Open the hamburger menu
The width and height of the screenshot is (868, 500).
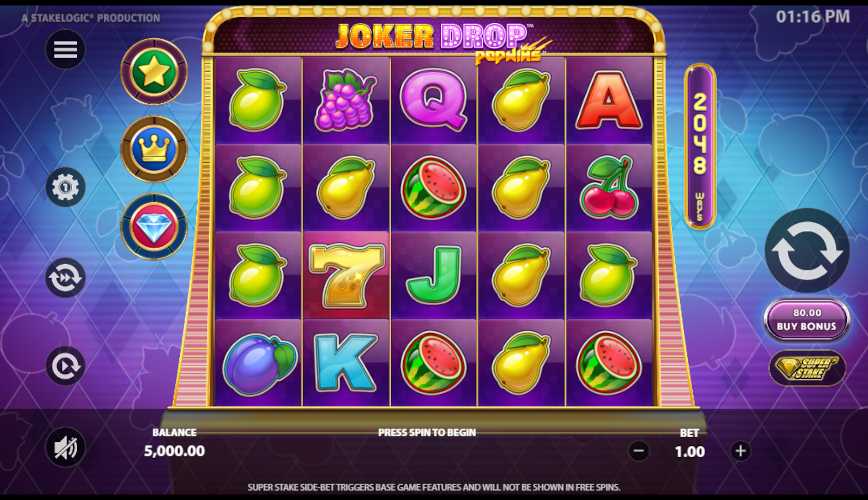click(x=65, y=50)
